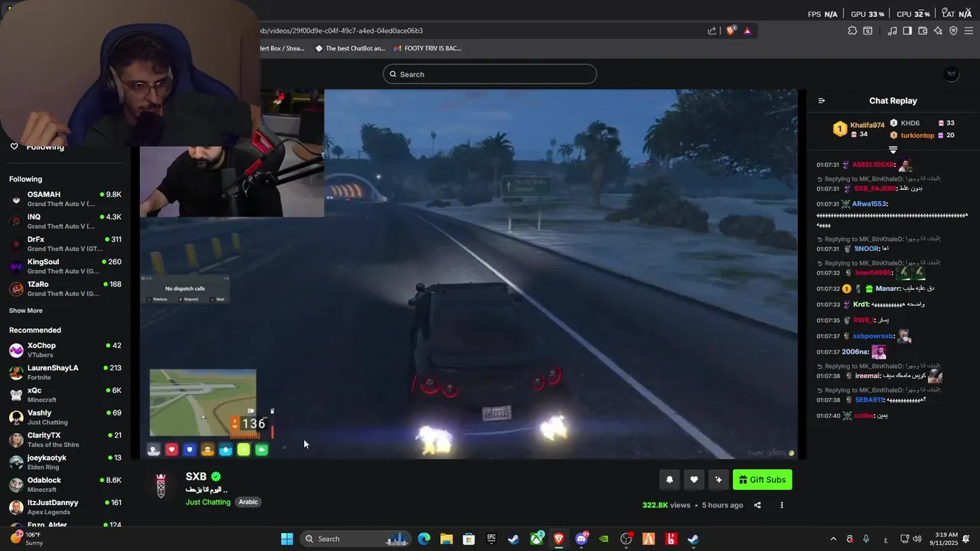Click the Windows taskbar Search box
The height and width of the screenshot is (551, 980).
356,539
